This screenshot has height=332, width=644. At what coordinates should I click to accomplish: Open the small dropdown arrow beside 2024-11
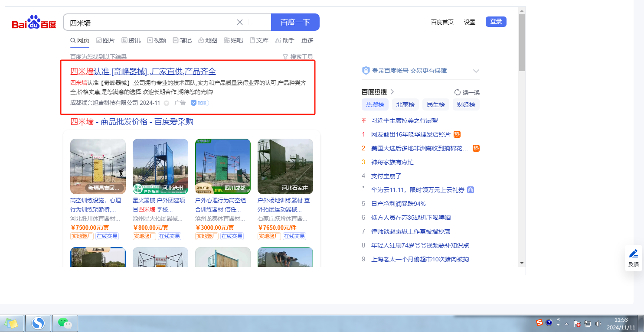tap(167, 103)
